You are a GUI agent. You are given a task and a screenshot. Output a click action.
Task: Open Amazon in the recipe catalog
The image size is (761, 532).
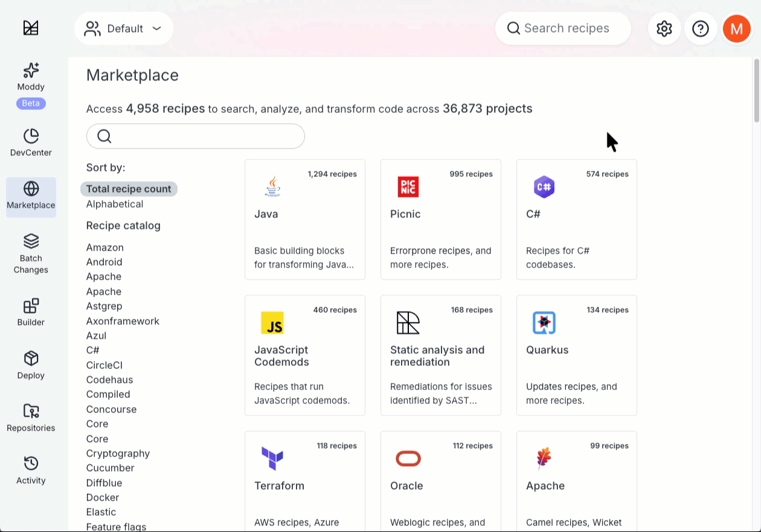point(105,248)
